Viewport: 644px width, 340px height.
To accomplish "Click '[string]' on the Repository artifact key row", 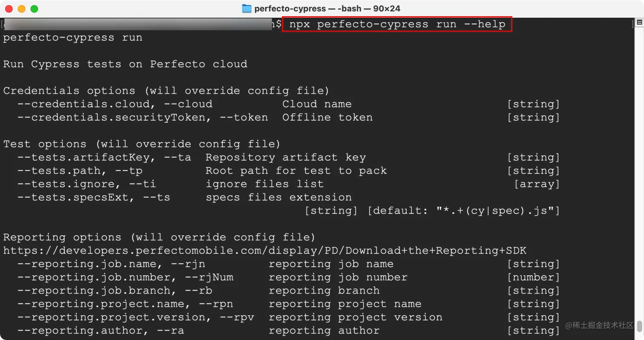I will [534, 157].
